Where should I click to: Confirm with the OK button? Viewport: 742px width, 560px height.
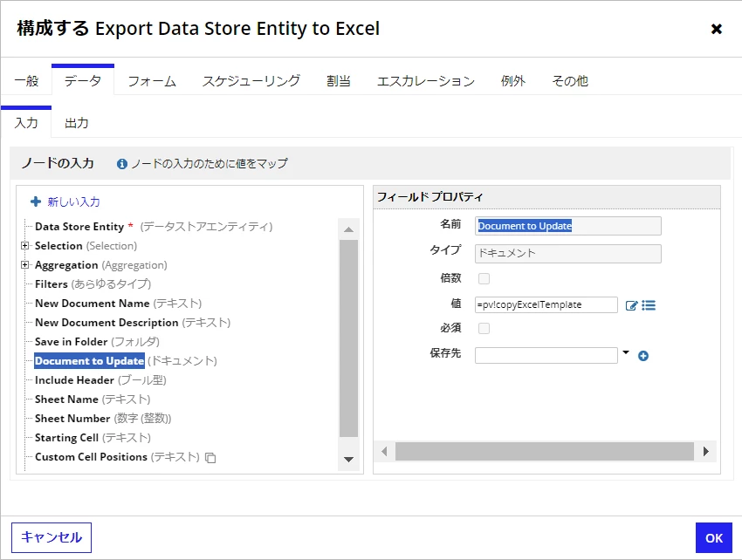pyautogui.click(x=713, y=538)
